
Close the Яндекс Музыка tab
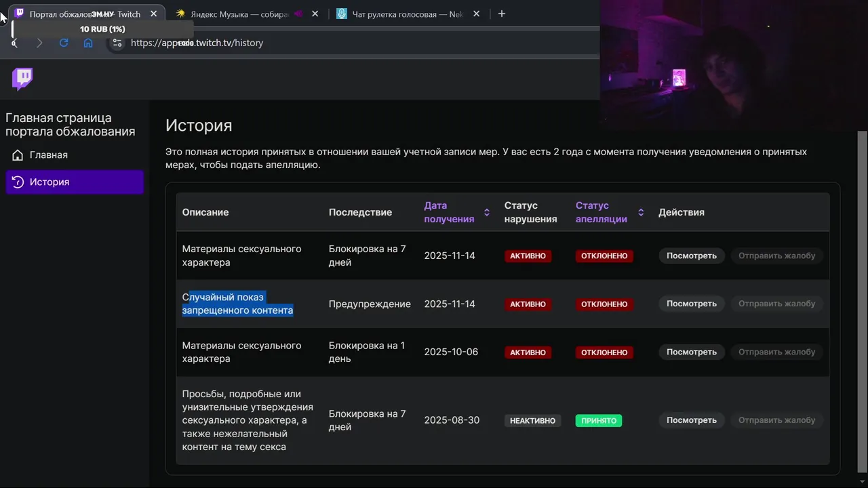(x=315, y=14)
